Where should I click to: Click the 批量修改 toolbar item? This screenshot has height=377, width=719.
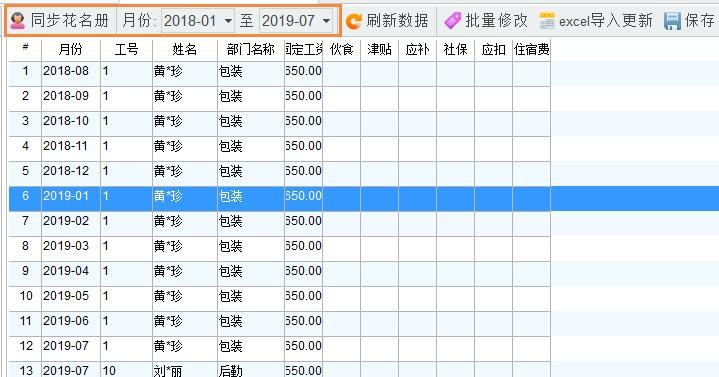(486, 21)
